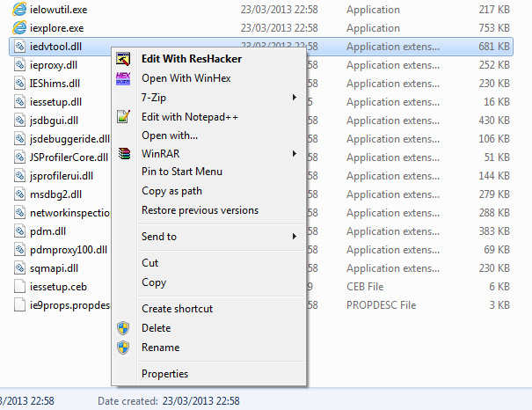Click the WinHex HEX icon
Image resolution: width=532 pixels, height=410 pixels.
tap(123, 78)
